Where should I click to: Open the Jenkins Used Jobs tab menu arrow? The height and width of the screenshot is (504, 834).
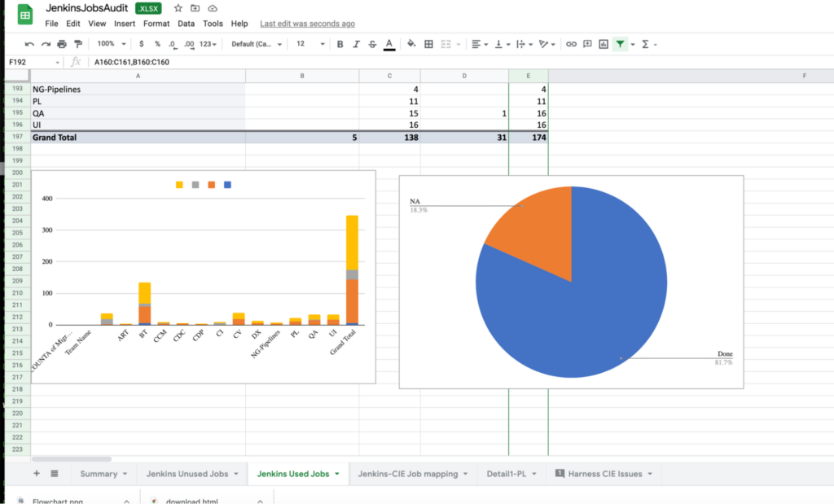pos(337,474)
